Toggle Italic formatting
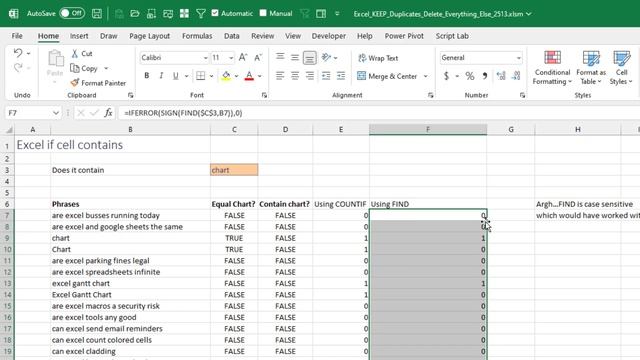The height and width of the screenshot is (360, 640). [161, 76]
